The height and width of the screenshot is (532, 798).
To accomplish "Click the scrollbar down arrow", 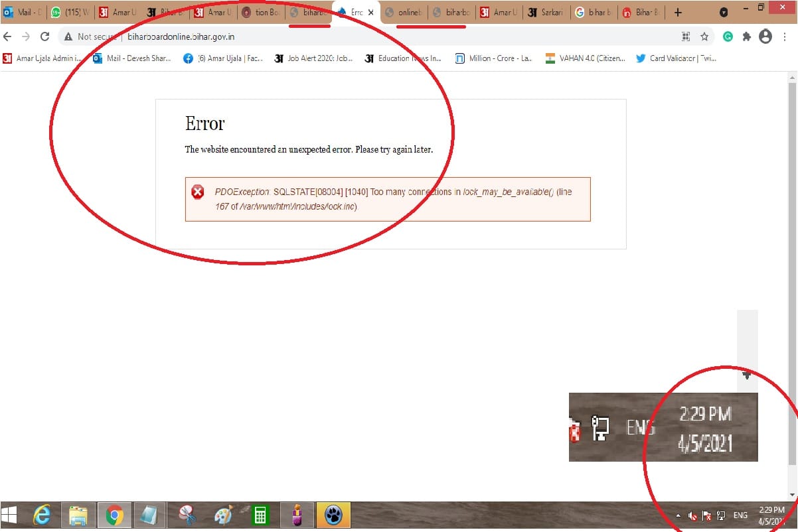I will pos(791,496).
